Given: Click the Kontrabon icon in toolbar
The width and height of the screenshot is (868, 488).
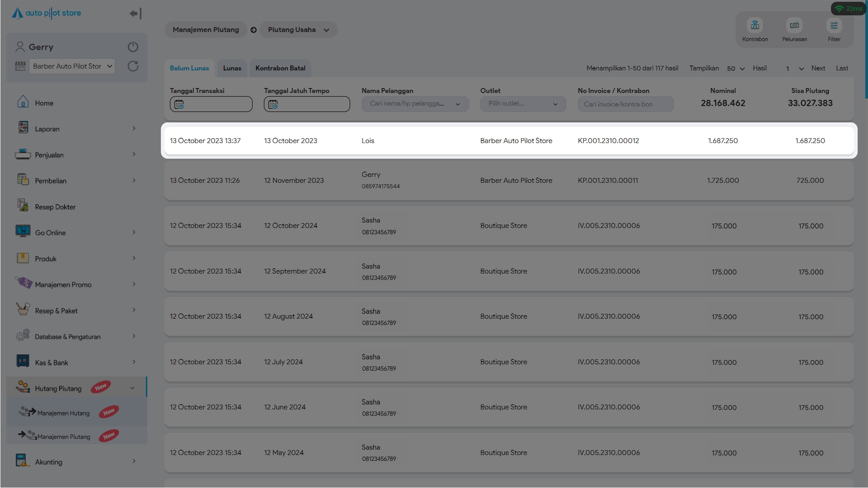Looking at the screenshot, I should [755, 26].
